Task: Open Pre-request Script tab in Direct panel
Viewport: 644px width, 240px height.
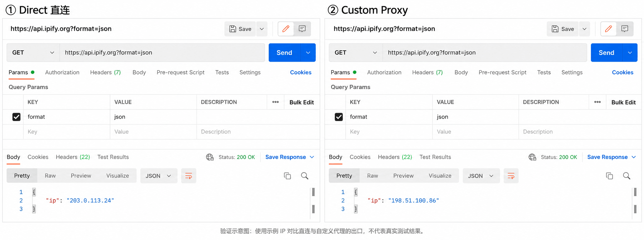Action: tap(180, 72)
